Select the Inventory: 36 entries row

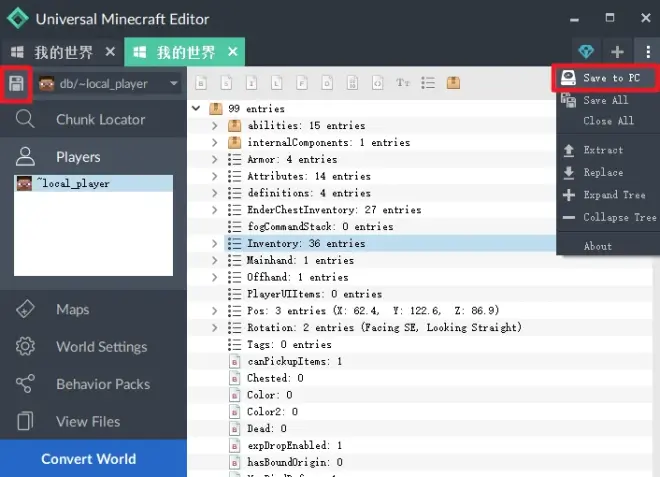pyautogui.click(x=390, y=243)
